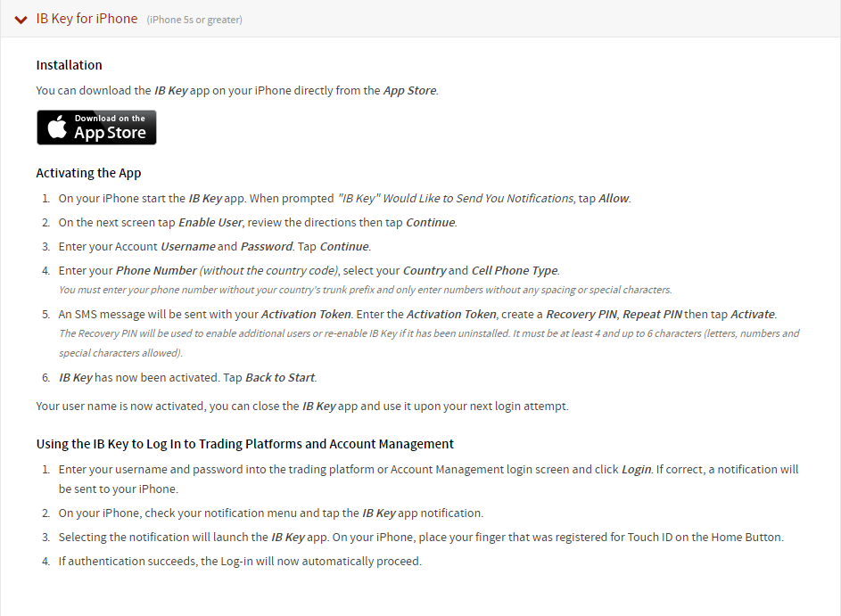Click the italic Password text in activation step 3
Screen dimensions: 841x616
267,247
